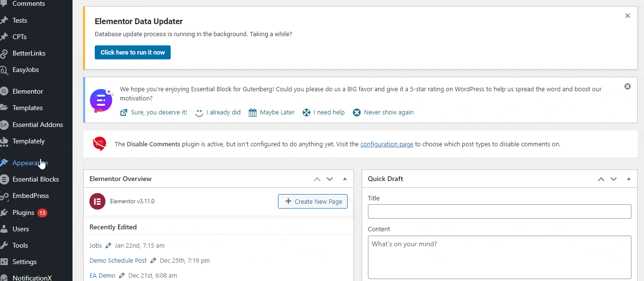Click the 'I need help' link
The width and height of the screenshot is (644, 281).
coord(323,112)
